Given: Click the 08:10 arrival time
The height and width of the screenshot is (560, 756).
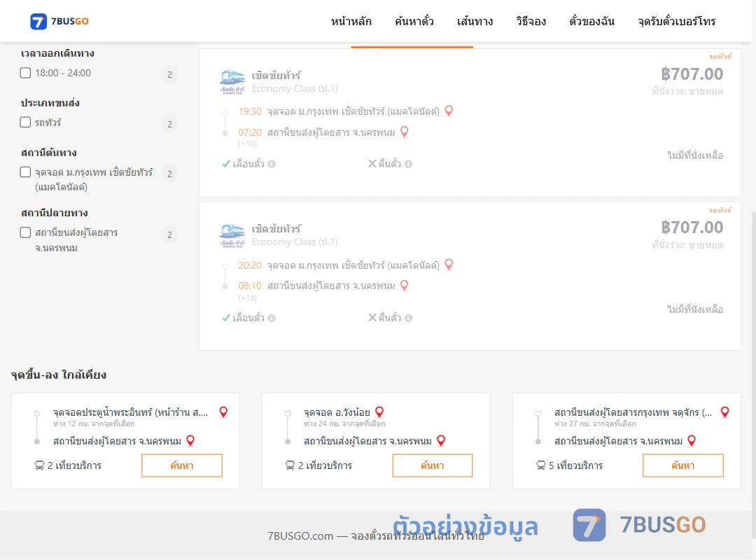Looking at the screenshot, I should click(250, 286).
